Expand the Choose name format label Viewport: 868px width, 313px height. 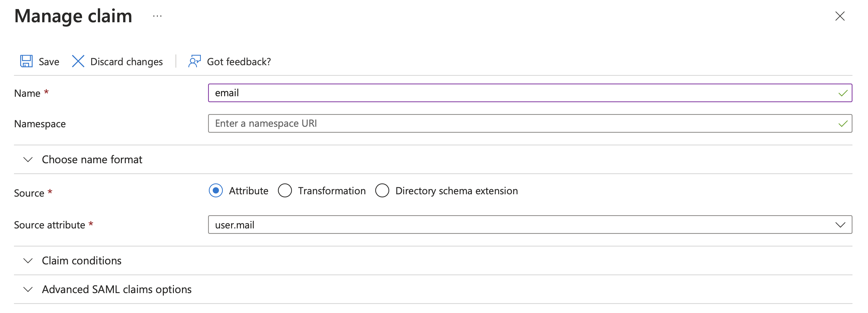[92, 159]
